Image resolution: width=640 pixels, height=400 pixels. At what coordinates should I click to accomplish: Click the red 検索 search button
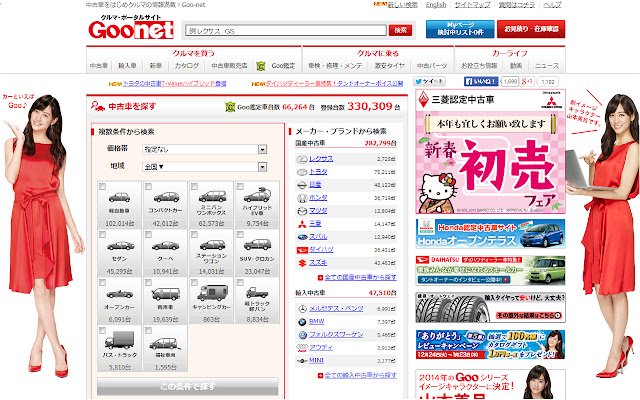(x=400, y=30)
